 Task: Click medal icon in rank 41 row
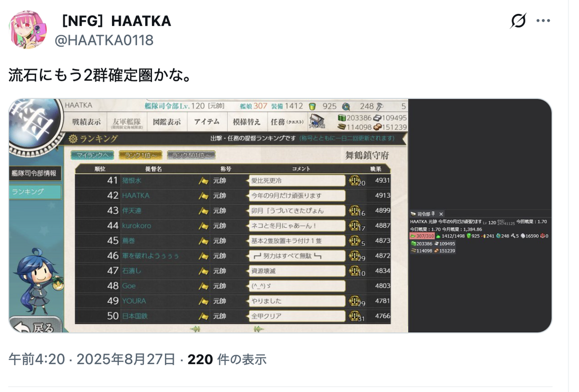click(355, 181)
